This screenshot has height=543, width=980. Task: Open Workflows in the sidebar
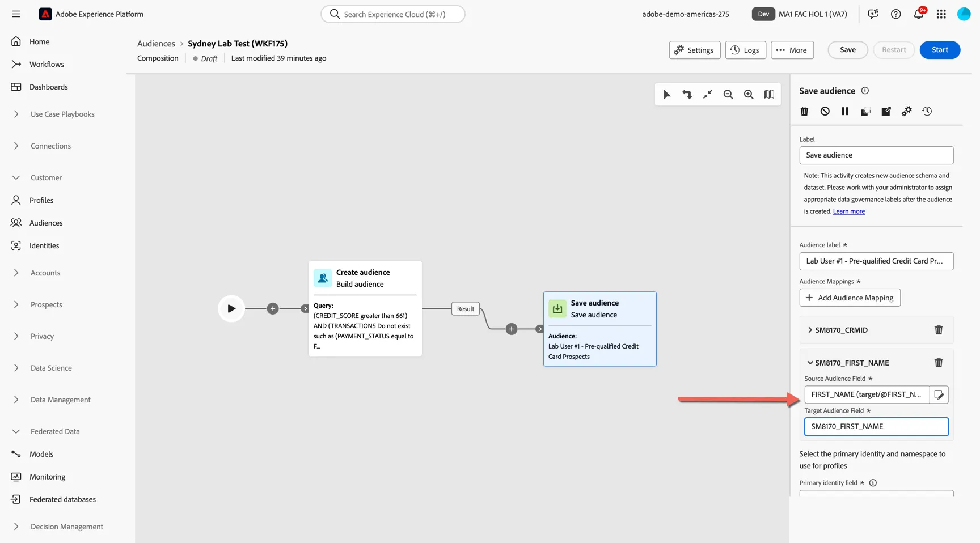click(47, 65)
